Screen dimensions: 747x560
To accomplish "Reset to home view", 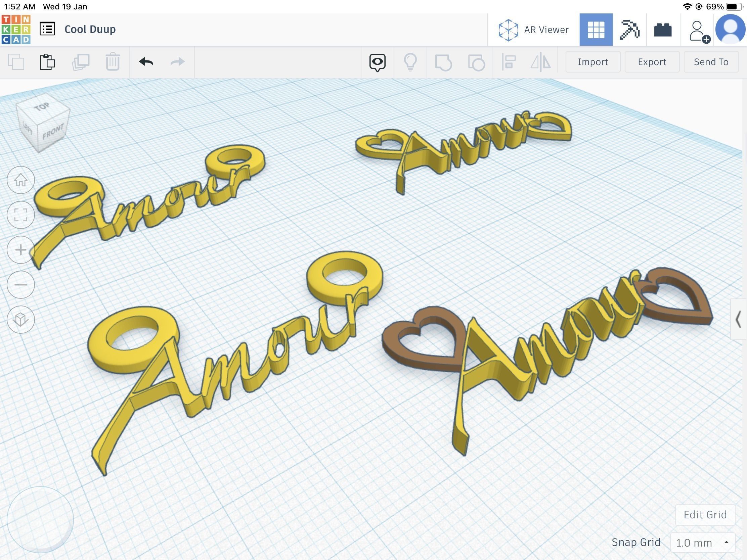I will click(x=20, y=180).
